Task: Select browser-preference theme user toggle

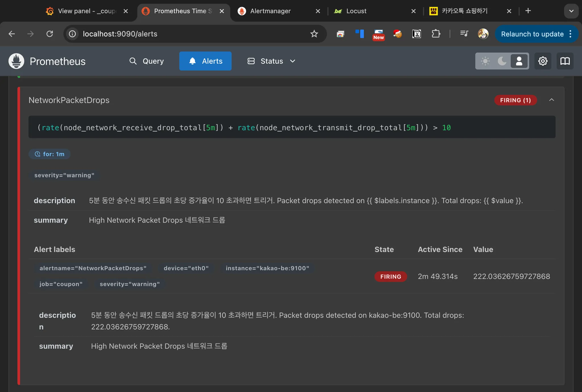Action: coord(519,61)
